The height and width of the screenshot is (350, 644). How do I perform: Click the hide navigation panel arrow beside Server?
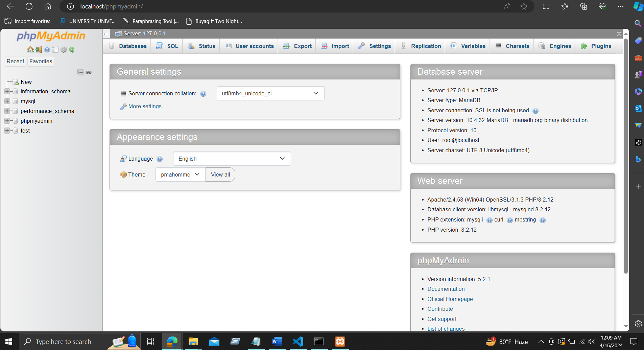point(106,33)
